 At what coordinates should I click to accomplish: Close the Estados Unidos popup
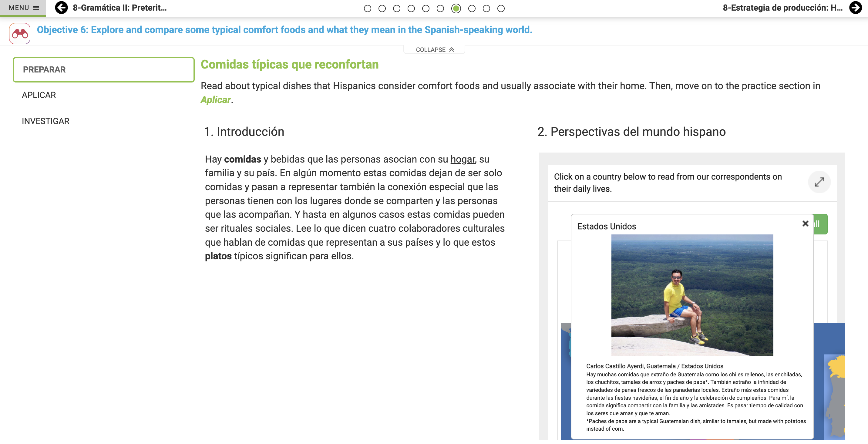pos(805,223)
